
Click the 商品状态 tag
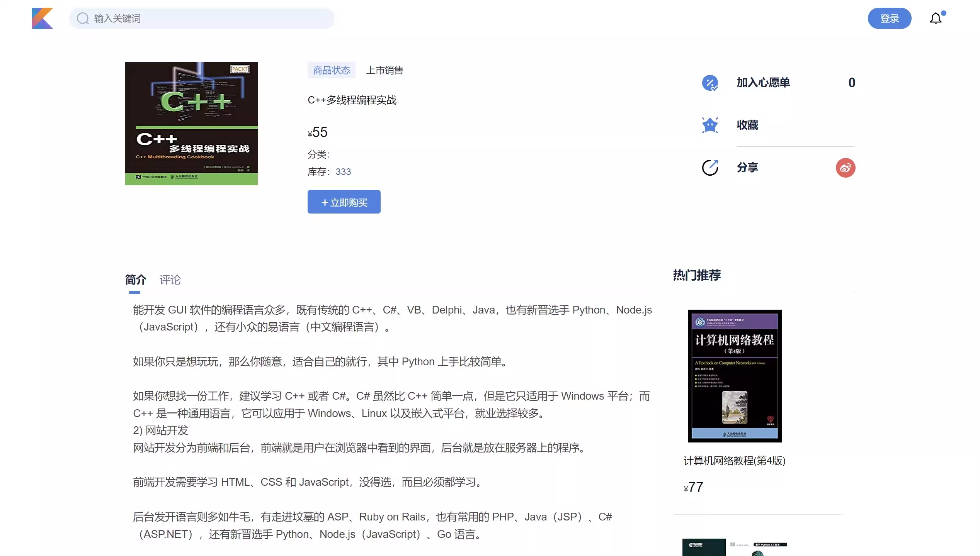pyautogui.click(x=332, y=70)
